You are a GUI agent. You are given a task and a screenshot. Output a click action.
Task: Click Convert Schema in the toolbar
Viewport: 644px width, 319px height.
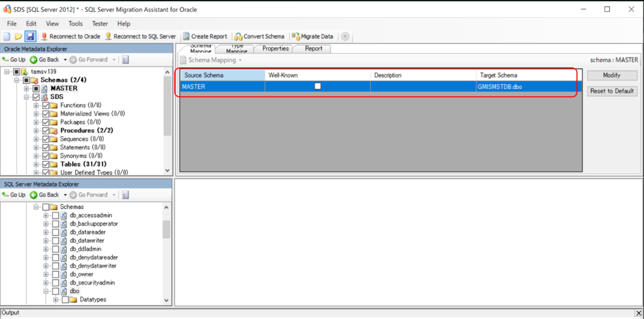coord(260,37)
